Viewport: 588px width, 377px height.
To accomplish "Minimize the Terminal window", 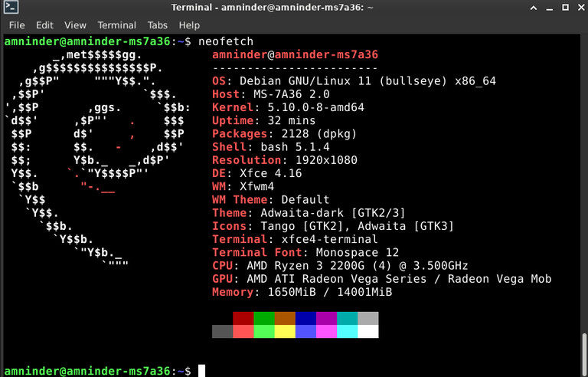I will point(550,8).
